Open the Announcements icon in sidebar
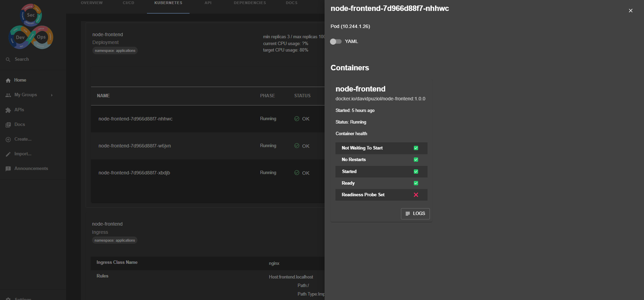Viewport: 644px width, 300px height. point(8,169)
